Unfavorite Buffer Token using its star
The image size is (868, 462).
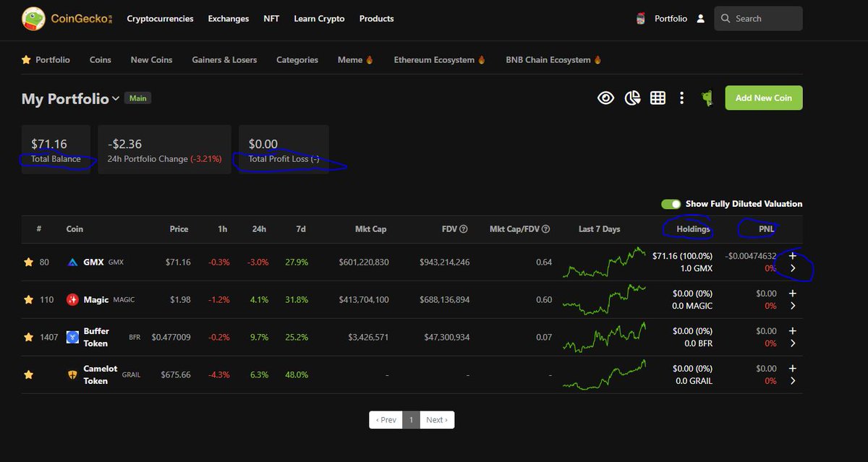pos(28,337)
